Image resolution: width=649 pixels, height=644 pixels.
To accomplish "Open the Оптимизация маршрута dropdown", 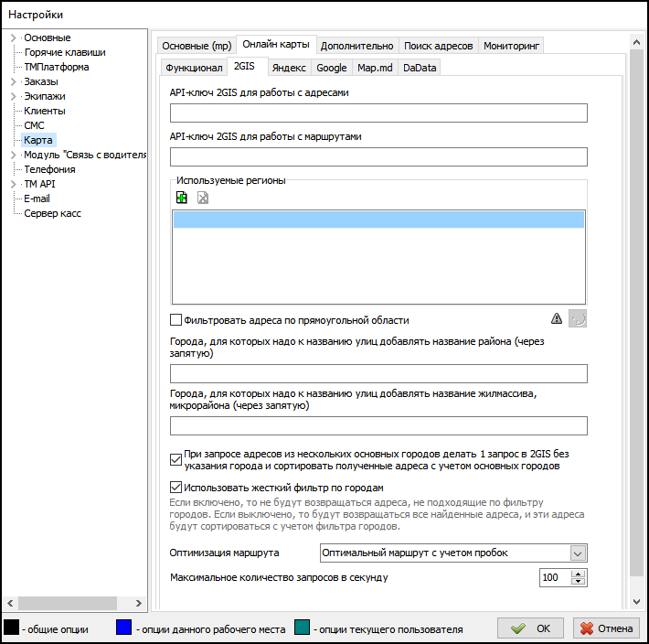I will 577,553.
